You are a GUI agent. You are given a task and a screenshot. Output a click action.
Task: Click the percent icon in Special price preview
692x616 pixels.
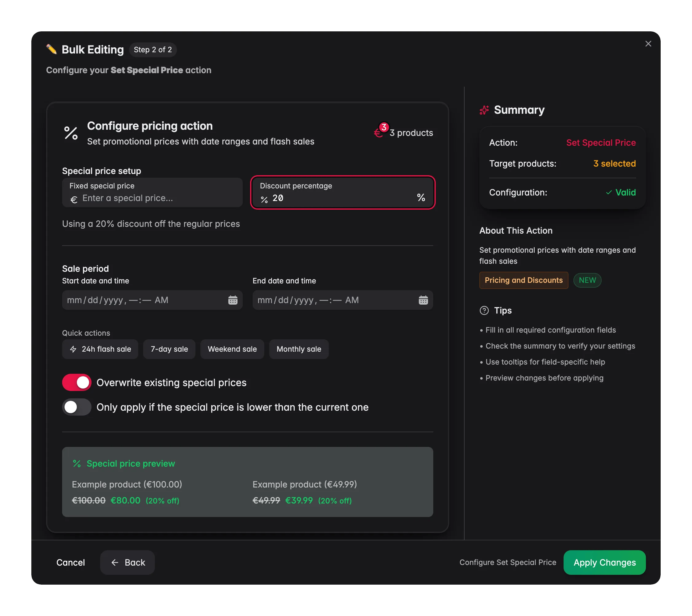coord(77,464)
